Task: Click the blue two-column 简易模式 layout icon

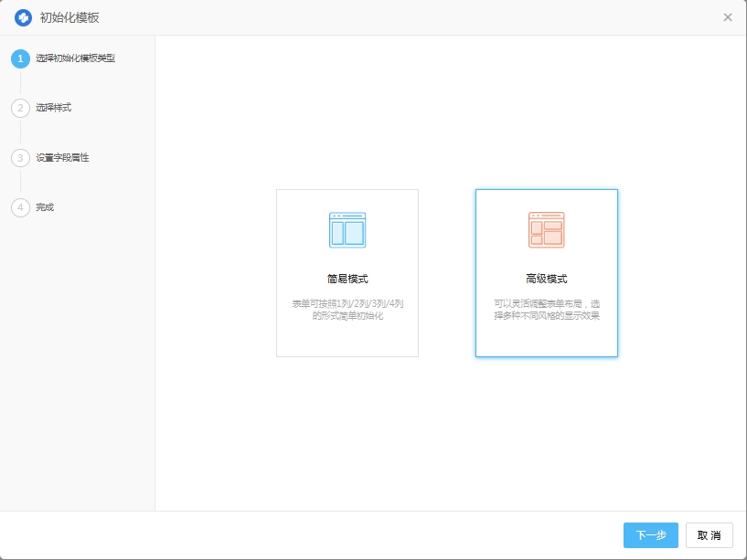Action: click(347, 230)
